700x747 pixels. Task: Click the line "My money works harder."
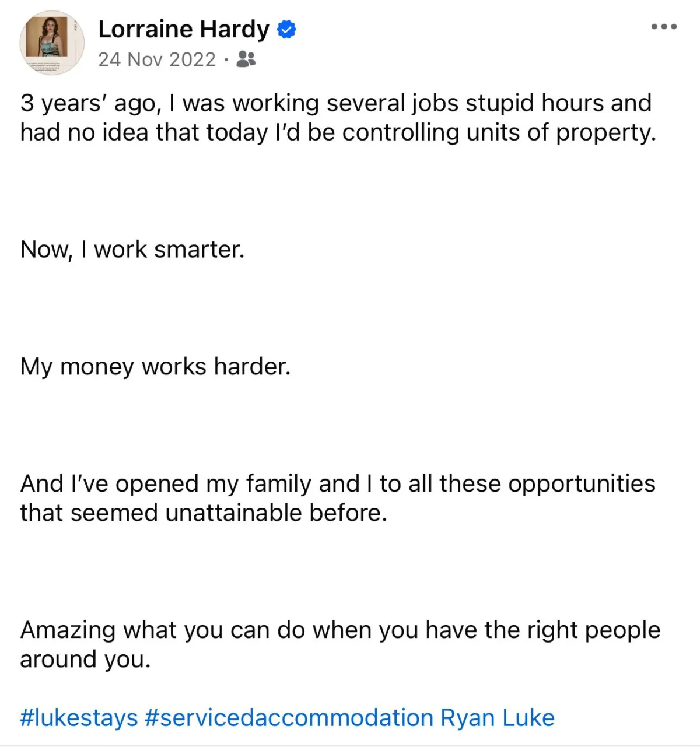pos(155,367)
